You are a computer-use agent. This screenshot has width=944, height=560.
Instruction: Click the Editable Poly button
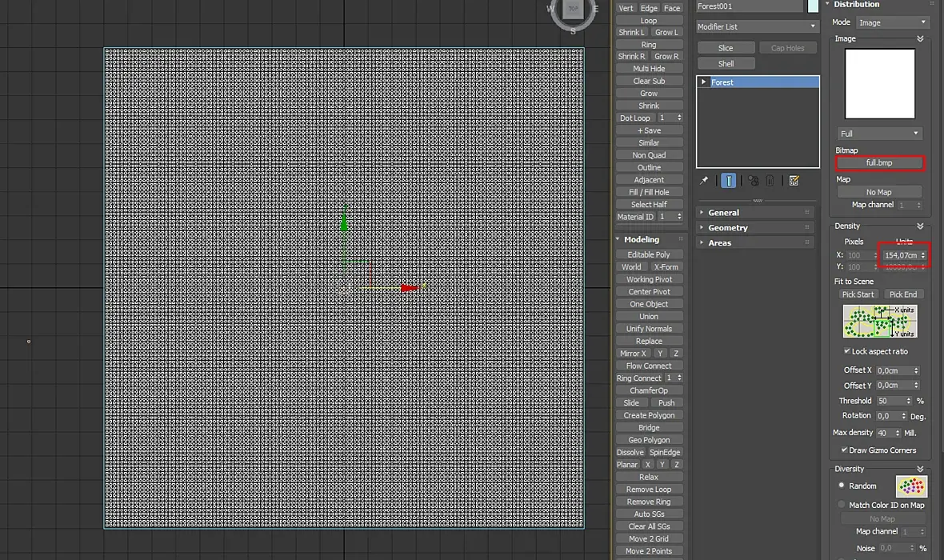pyautogui.click(x=649, y=254)
